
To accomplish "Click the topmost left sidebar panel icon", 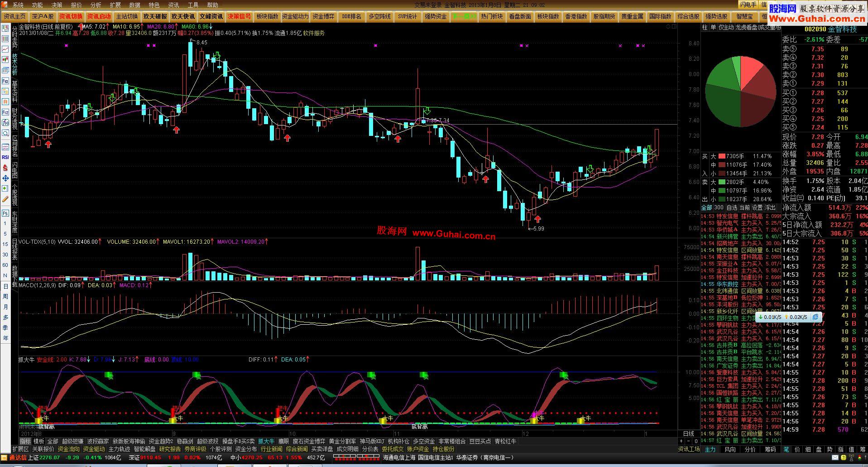I will (5, 28).
